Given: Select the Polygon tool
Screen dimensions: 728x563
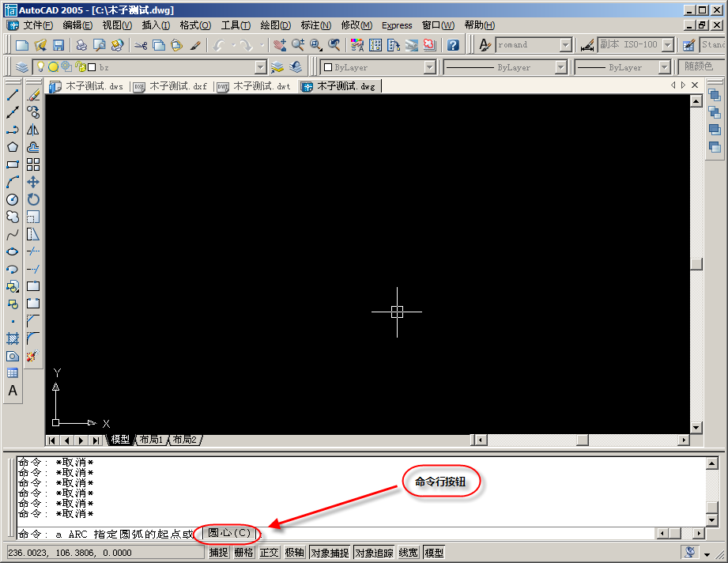Looking at the screenshot, I should [13, 147].
